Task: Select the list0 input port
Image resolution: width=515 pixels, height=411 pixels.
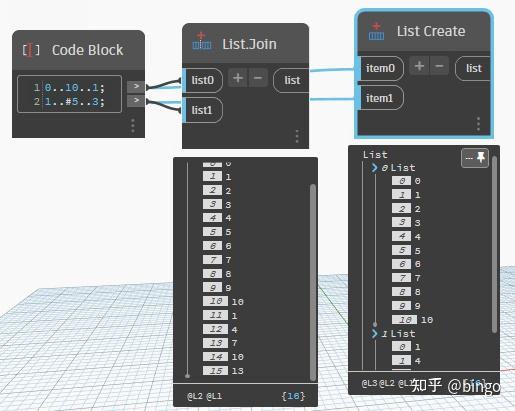Action: (202, 80)
